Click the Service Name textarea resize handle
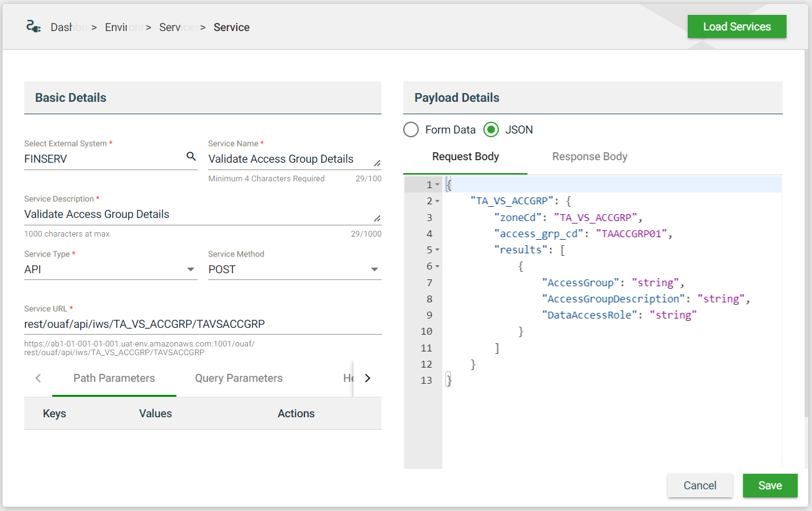This screenshot has height=511, width=812. coord(376,163)
